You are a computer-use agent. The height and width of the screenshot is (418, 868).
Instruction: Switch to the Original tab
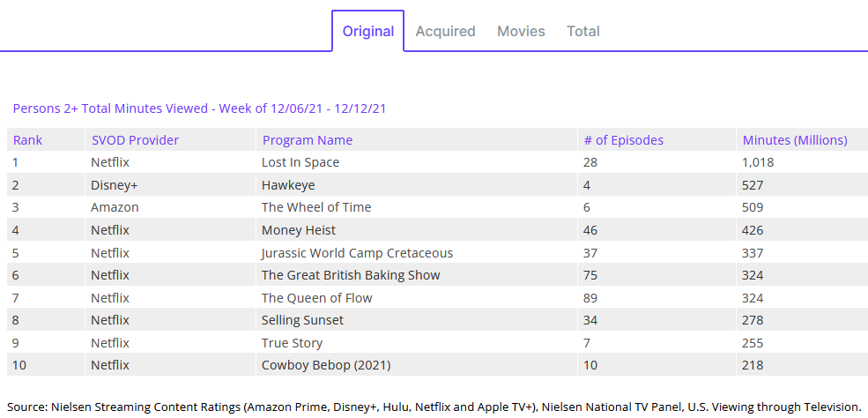click(367, 32)
